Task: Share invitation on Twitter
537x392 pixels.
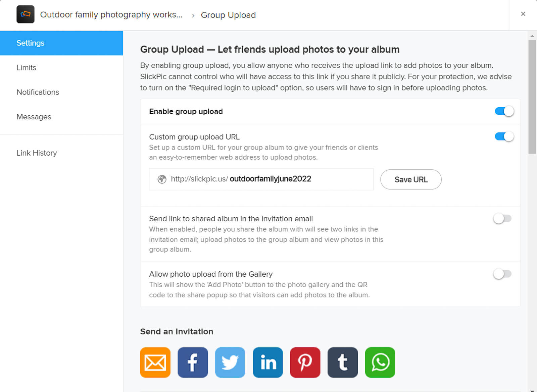Action: (230, 362)
